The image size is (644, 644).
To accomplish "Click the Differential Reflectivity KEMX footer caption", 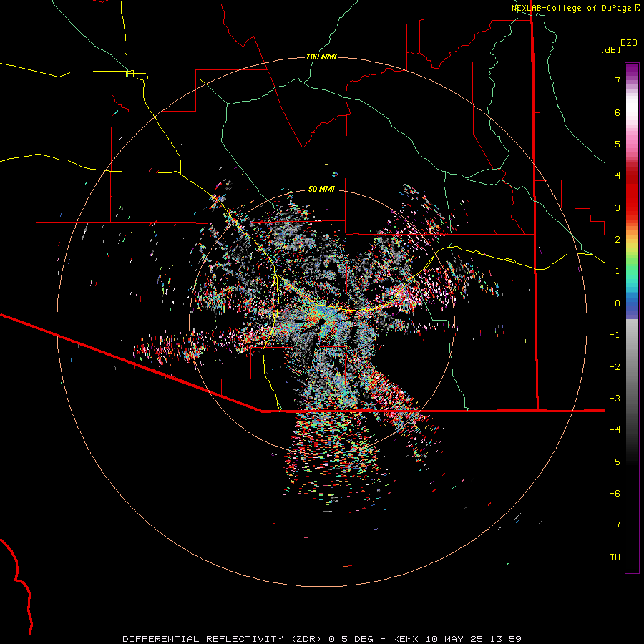I will coord(321,639).
